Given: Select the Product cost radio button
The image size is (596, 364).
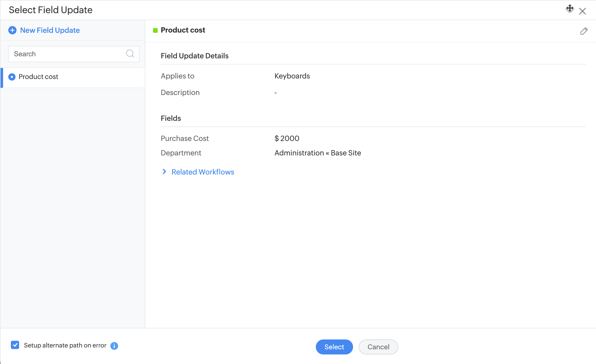Looking at the screenshot, I should [12, 77].
